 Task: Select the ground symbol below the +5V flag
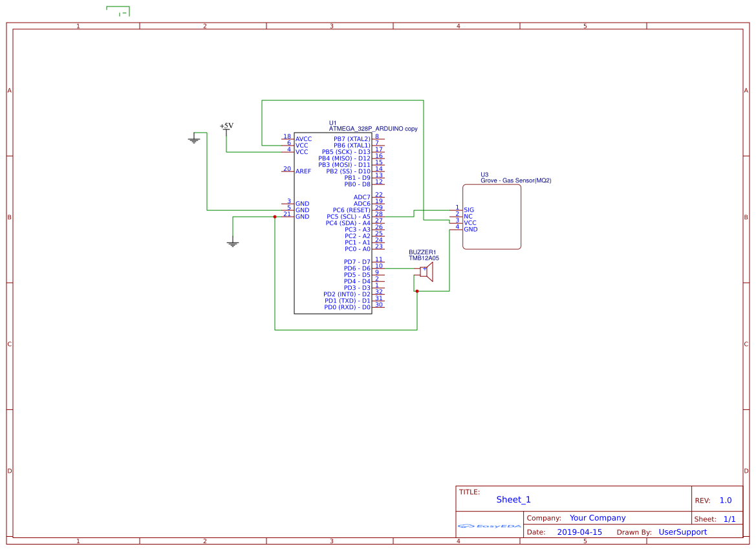(194, 138)
